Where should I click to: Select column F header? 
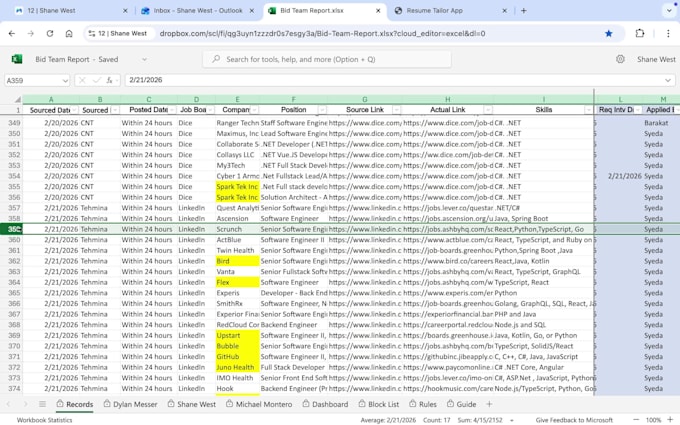point(293,100)
